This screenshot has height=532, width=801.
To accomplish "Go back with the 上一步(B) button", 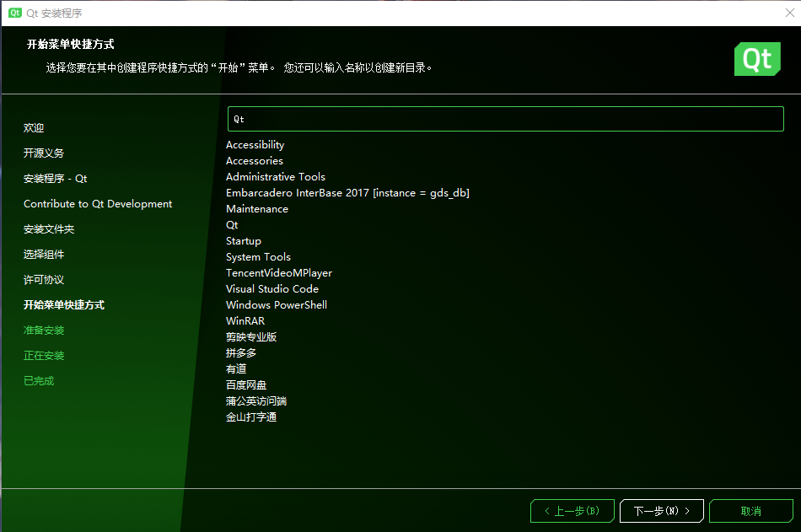I will coord(573,511).
